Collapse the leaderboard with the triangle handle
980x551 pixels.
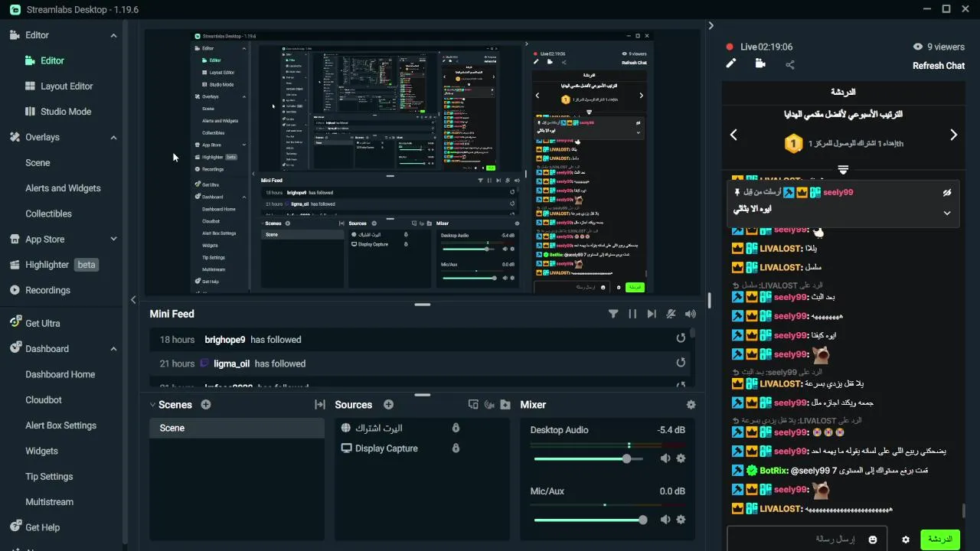tap(843, 170)
